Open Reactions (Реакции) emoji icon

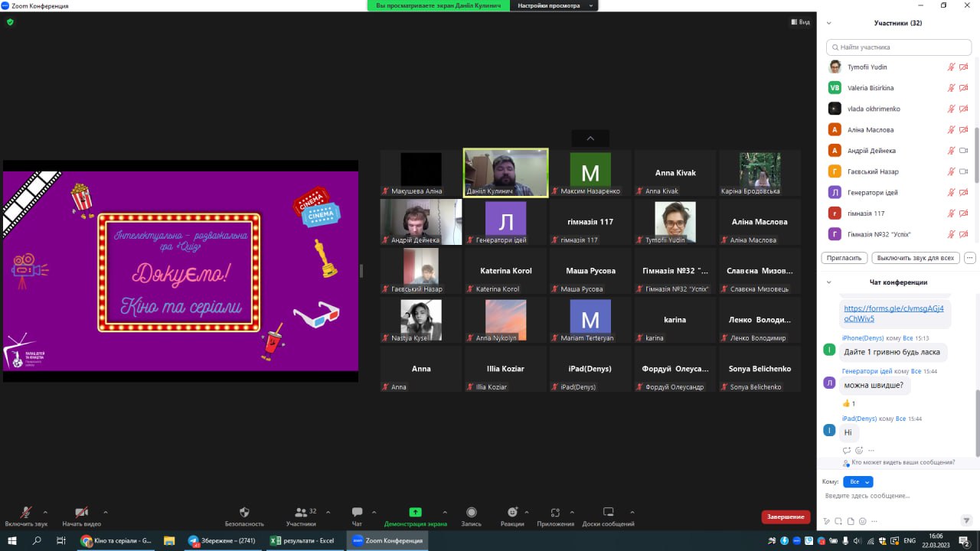click(512, 513)
